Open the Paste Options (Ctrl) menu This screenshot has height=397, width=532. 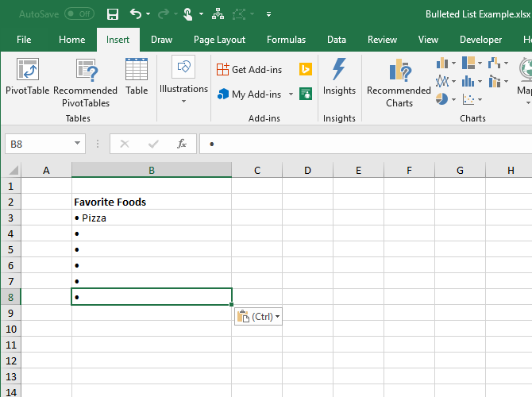[x=259, y=316]
